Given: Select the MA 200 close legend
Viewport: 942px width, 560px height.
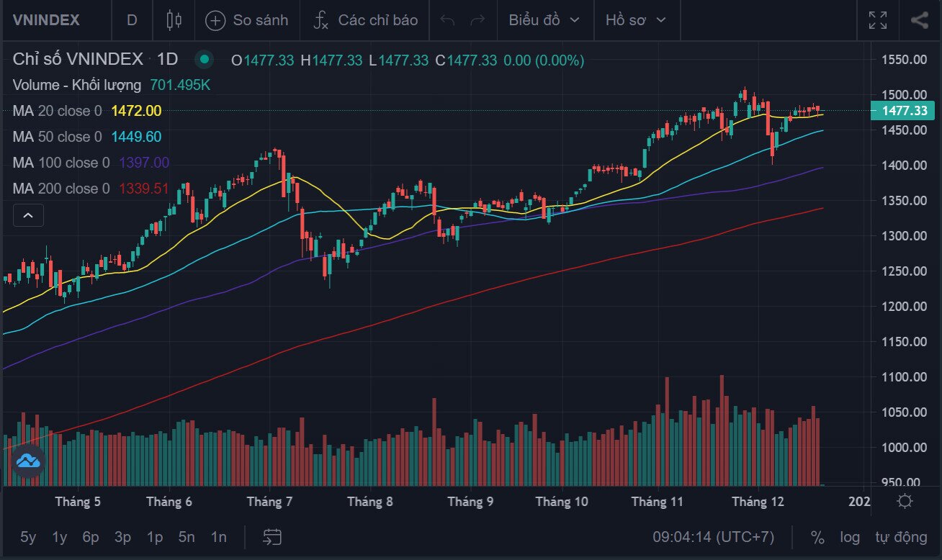Looking at the screenshot, I should click(61, 189).
